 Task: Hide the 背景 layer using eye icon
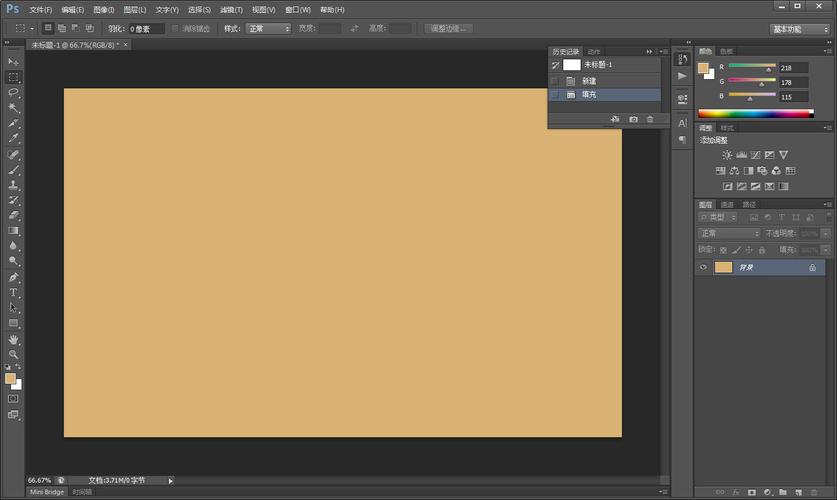point(704,268)
